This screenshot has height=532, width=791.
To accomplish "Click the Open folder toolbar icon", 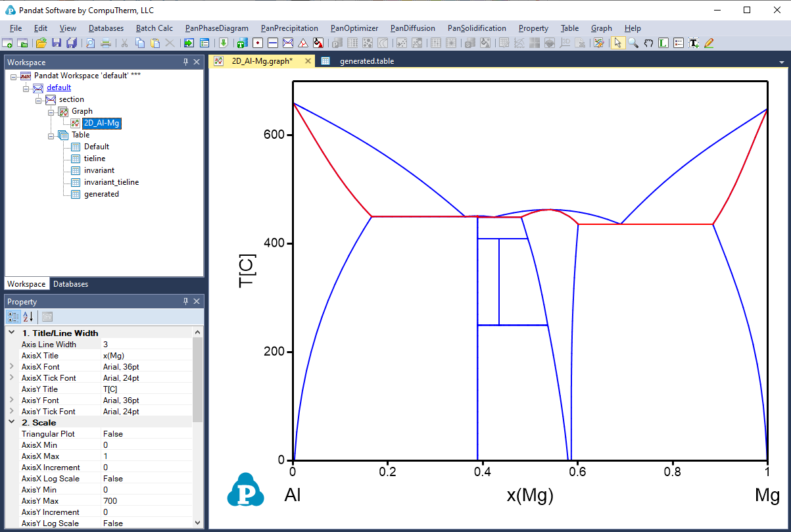I will click(x=41, y=43).
